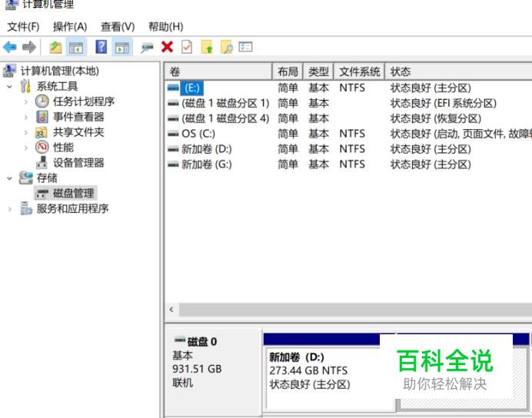The height and width of the screenshot is (418, 532).
Task: Open the 操作(A) menu
Action: pos(70,26)
